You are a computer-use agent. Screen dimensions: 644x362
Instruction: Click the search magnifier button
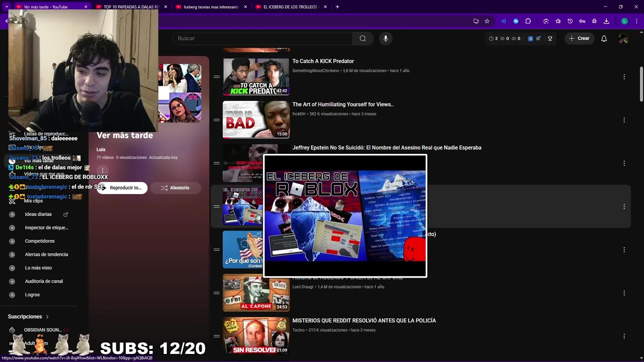click(363, 38)
